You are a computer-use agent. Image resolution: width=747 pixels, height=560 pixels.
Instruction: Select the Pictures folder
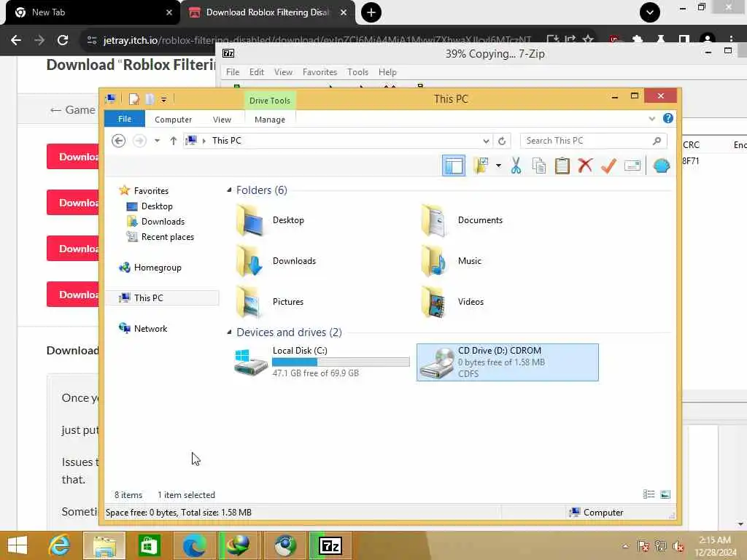click(270, 302)
